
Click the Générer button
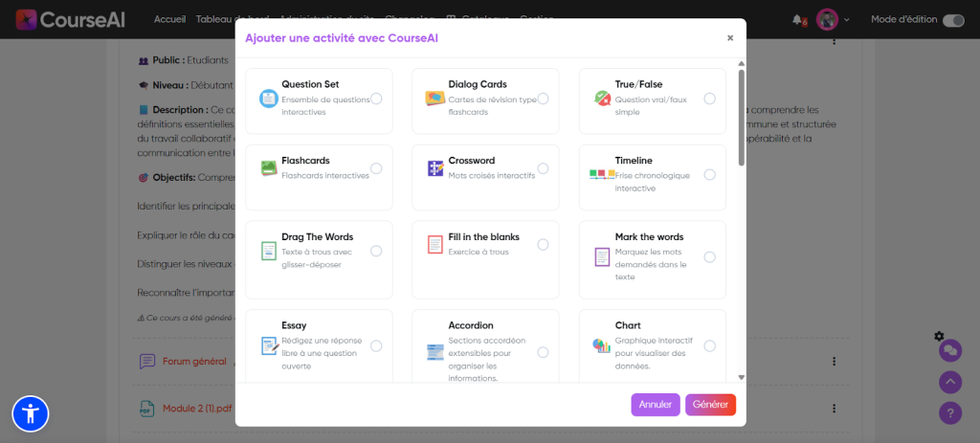point(710,405)
